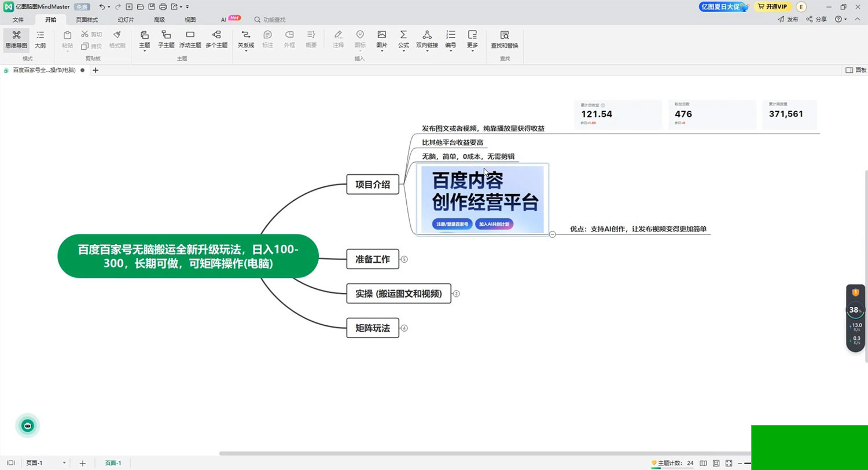Toggle the right-side Panel (面板)
The height and width of the screenshot is (470, 868).
coord(856,70)
